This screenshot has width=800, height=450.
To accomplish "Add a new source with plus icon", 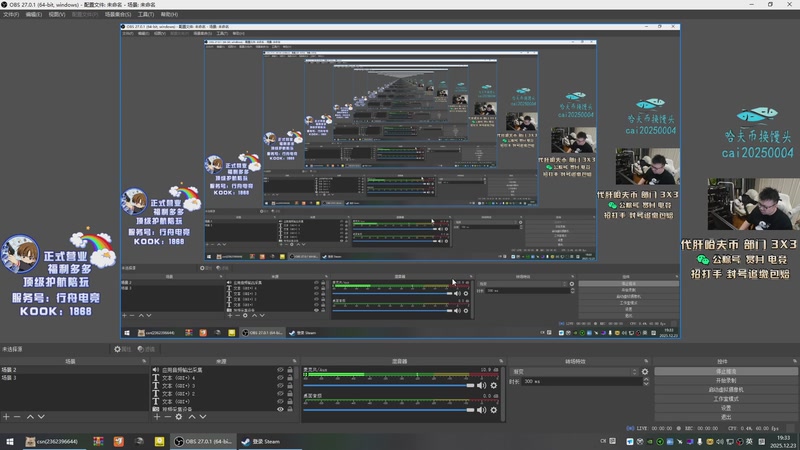I will tap(157, 417).
